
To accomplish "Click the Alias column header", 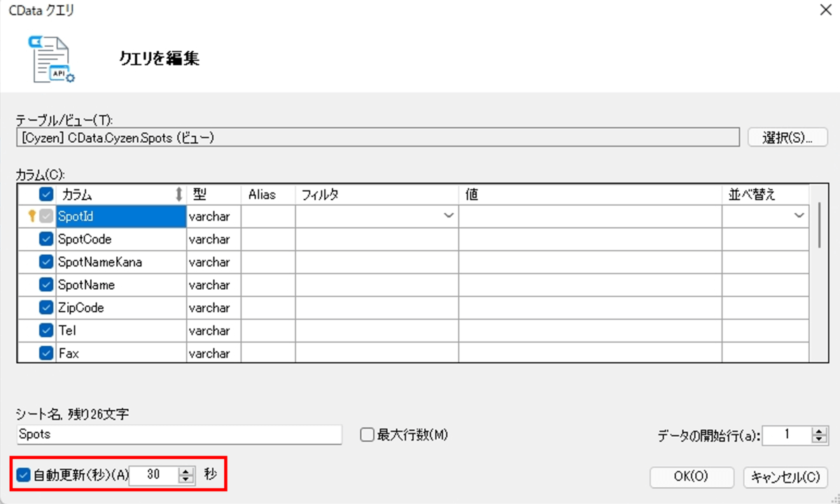I will point(268,195).
